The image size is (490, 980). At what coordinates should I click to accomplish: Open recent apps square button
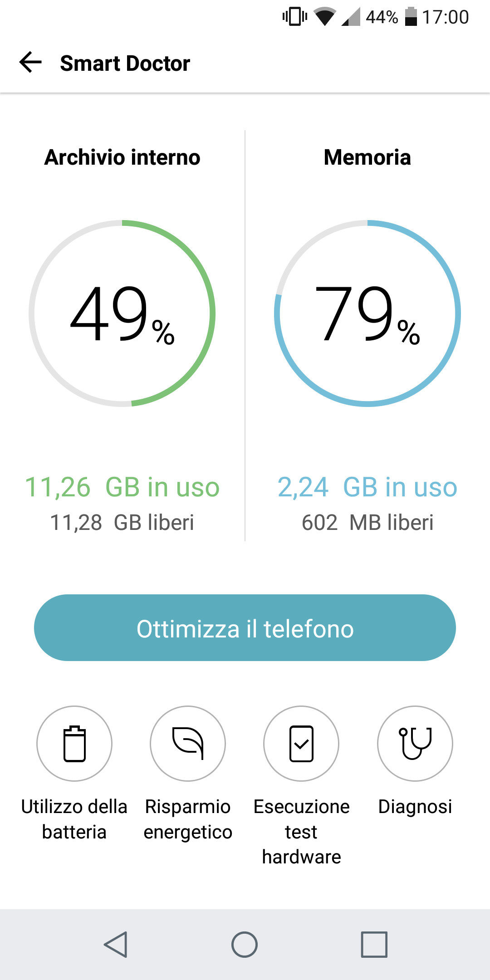click(374, 945)
